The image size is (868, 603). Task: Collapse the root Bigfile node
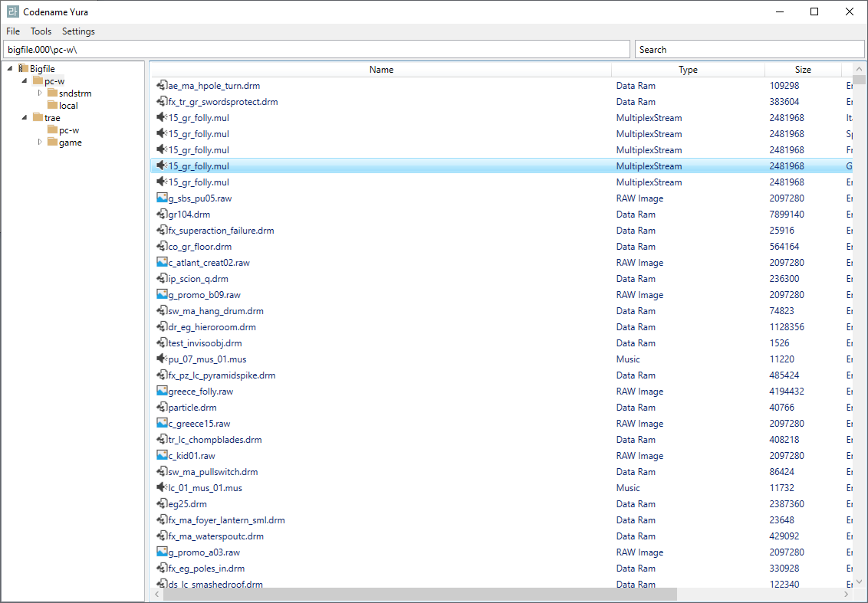click(10, 69)
